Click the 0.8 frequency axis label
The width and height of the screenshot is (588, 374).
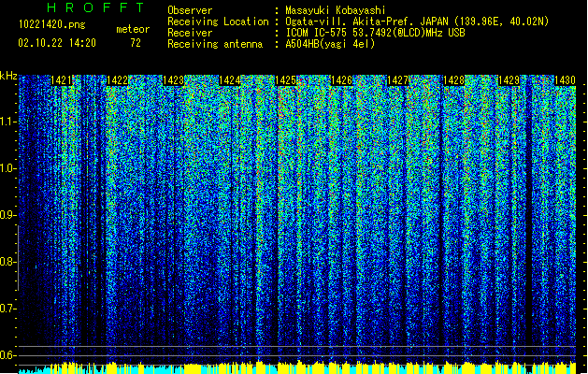pos(8,262)
